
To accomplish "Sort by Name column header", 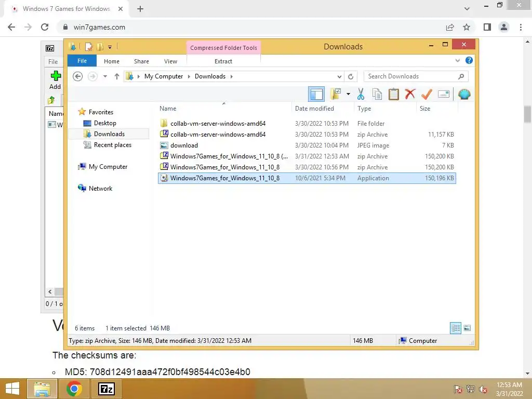I will (x=224, y=109).
